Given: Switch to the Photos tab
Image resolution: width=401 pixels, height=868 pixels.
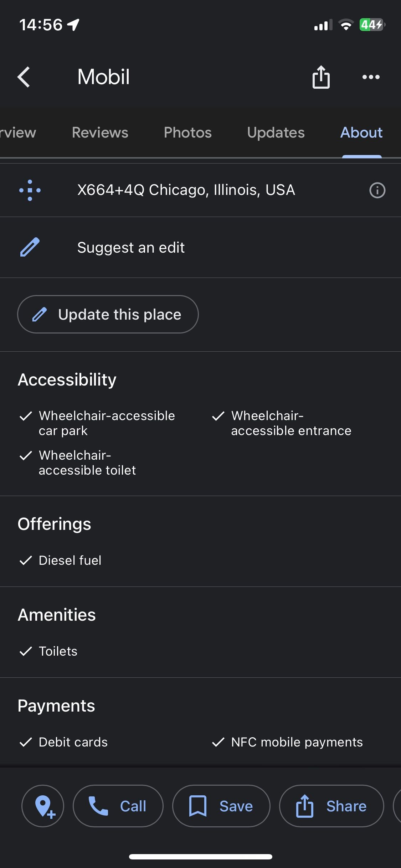Looking at the screenshot, I should click(x=187, y=133).
